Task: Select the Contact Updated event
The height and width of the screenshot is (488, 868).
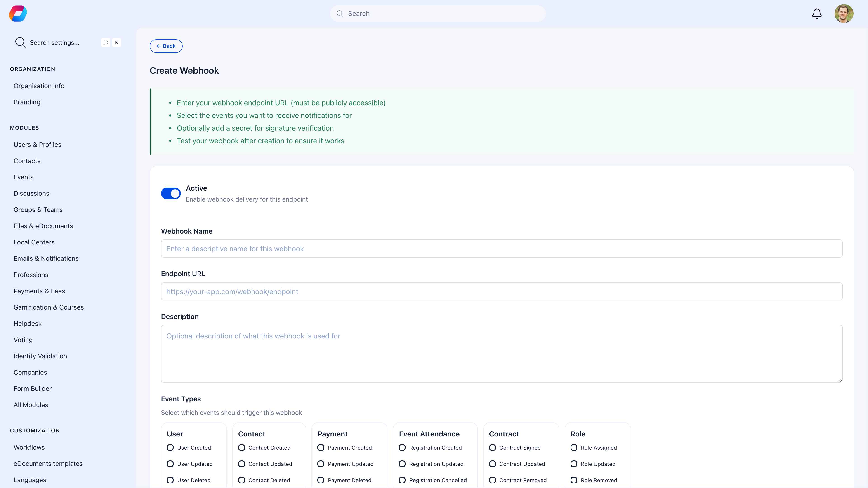Action: [241, 464]
